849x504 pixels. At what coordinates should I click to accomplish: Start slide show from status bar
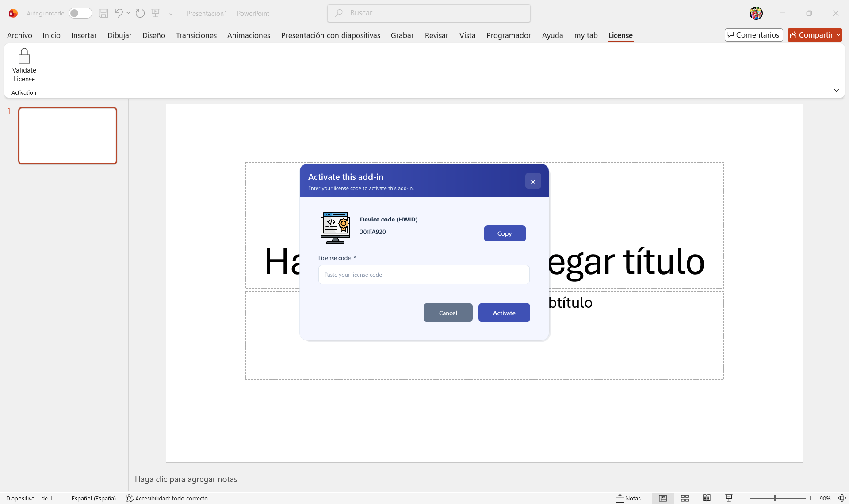tap(729, 498)
